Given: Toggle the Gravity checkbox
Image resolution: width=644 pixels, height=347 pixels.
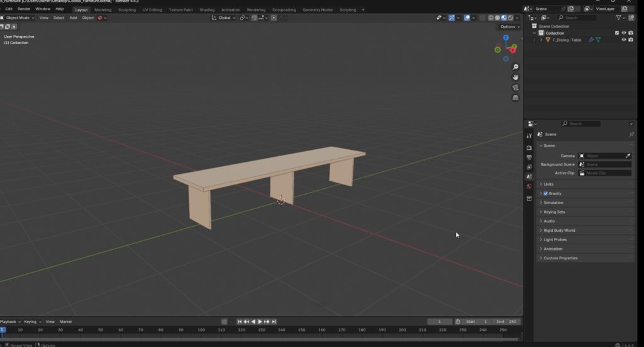Looking at the screenshot, I should (x=545, y=193).
